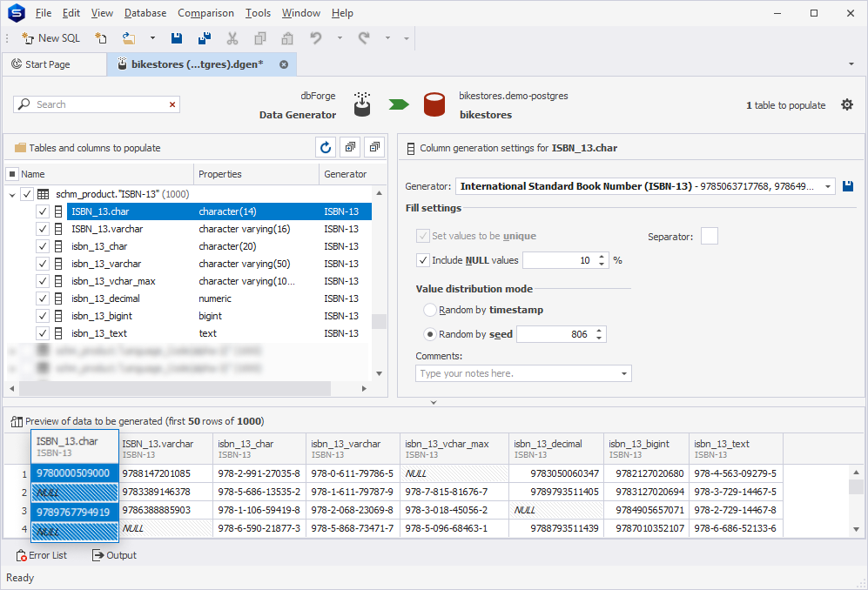Screen dimensions: 868x590
Task: Click the collapse all tables icon
Action: coord(374,147)
